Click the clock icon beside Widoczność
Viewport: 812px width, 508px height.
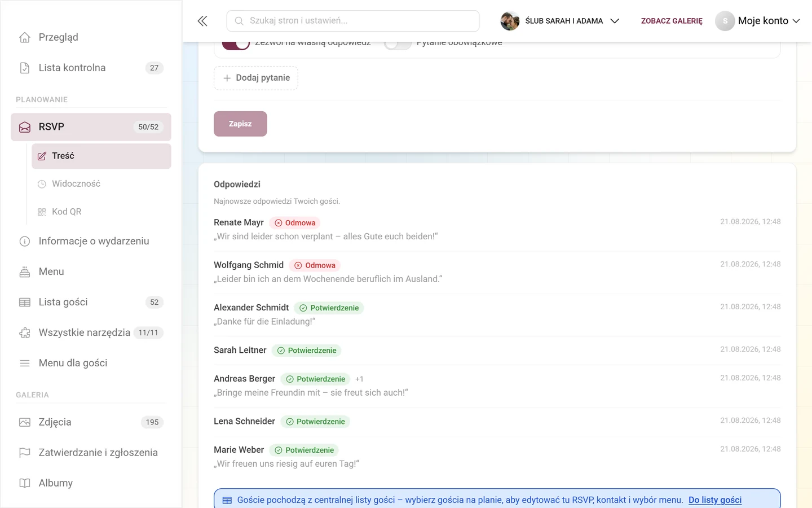pos(42,184)
